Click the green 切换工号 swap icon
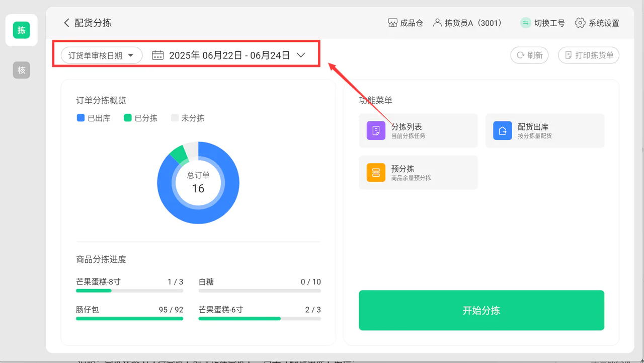This screenshot has height=363, width=644. tap(526, 23)
